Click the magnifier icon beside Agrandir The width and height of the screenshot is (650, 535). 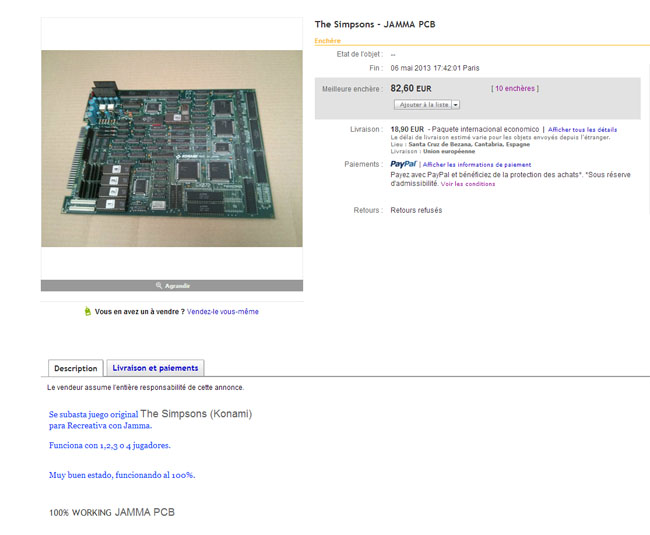158,286
